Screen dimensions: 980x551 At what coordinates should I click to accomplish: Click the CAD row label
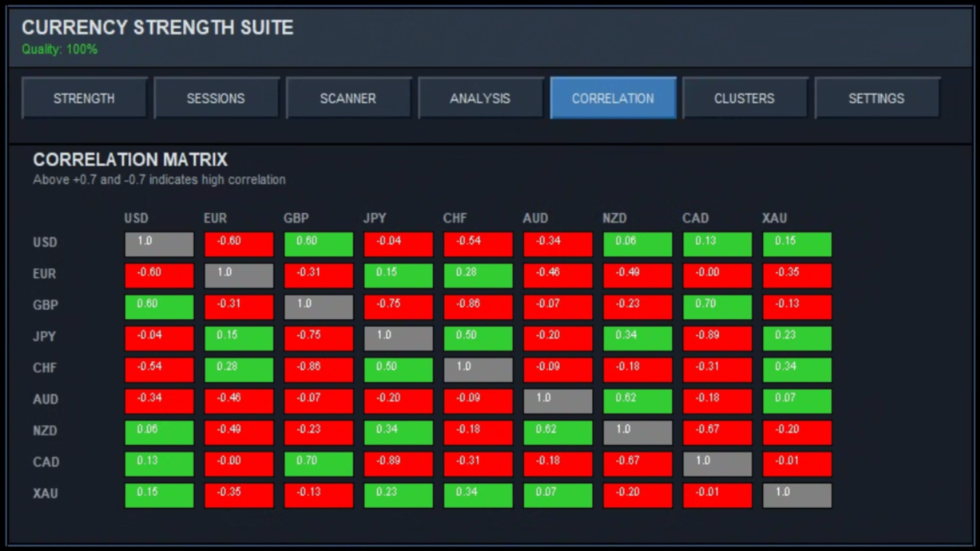(46, 462)
